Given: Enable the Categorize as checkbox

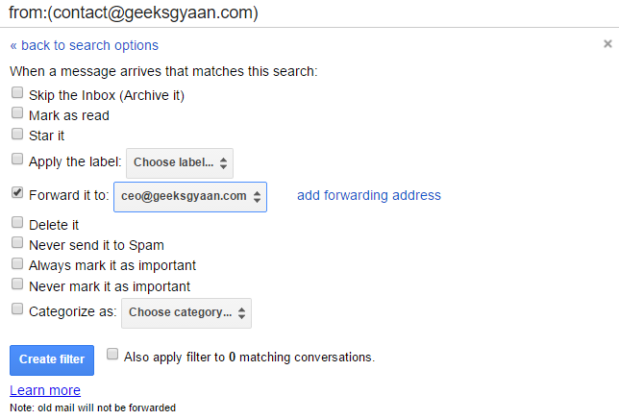Looking at the screenshot, I should (17, 309).
